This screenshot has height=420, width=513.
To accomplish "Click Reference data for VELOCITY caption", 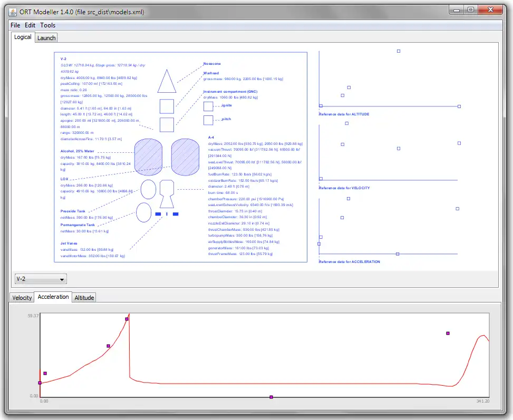I will click(344, 188).
